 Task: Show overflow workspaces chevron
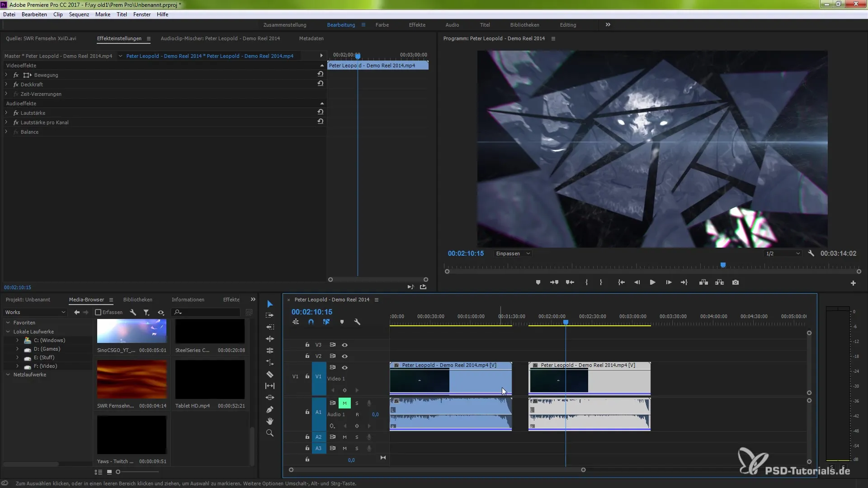[x=608, y=25]
